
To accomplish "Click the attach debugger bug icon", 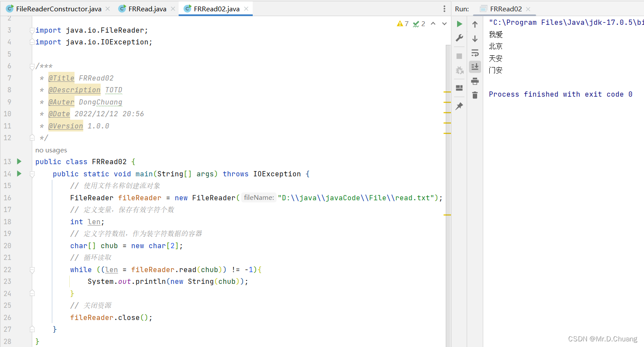I will coord(459,70).
